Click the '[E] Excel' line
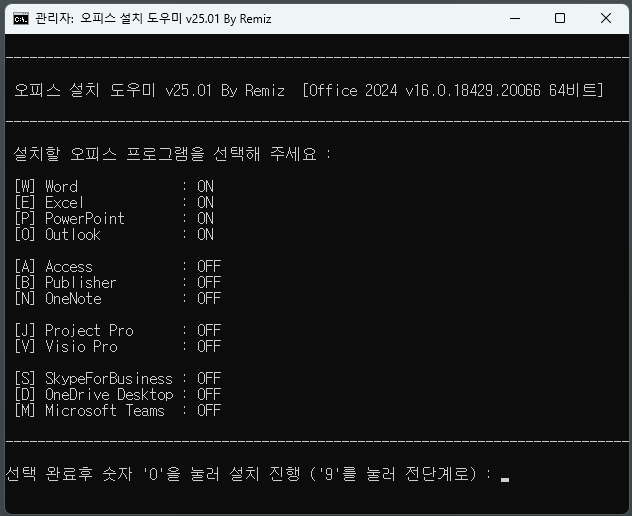The width and height of the screenshot is (632, 516). click(x=49, y=202)
